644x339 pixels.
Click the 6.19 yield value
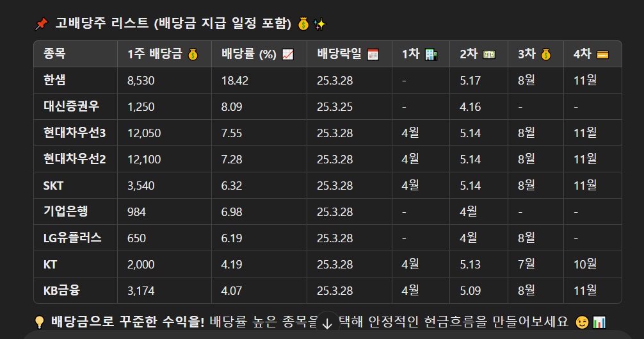pyautogui.click(x=232, y=238)
